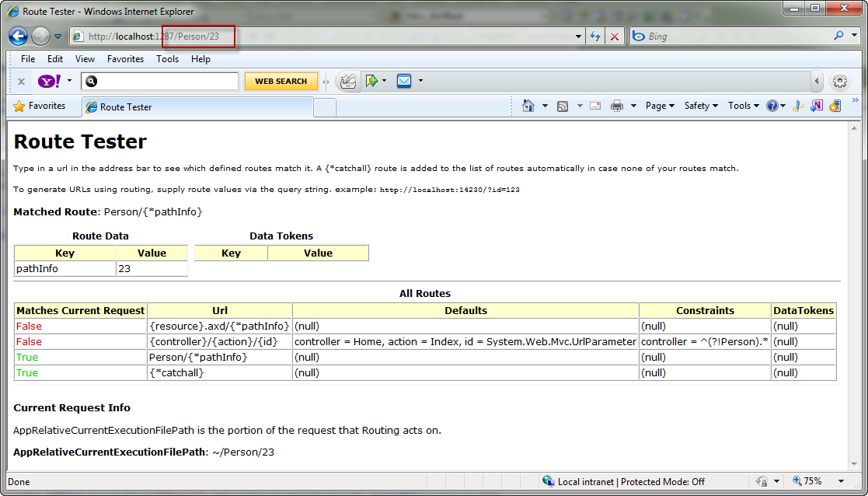
Task: Click the Local intranet security zone status
Action: (x=623, y=481)
